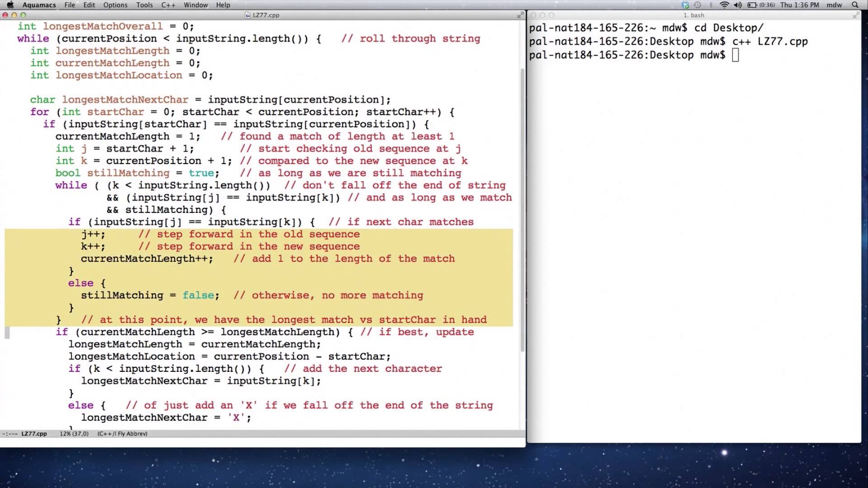Open the Tools menu
The width and height of the screenshot is (868, 488).
[x=144, y=5]
